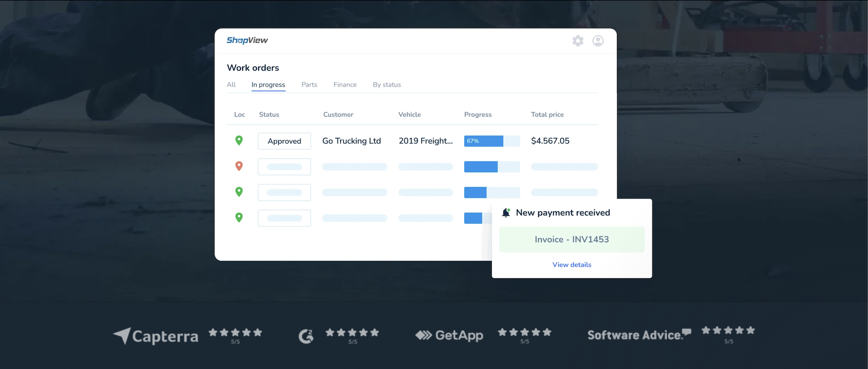Open the Parts tab

[x=309, y=85]
